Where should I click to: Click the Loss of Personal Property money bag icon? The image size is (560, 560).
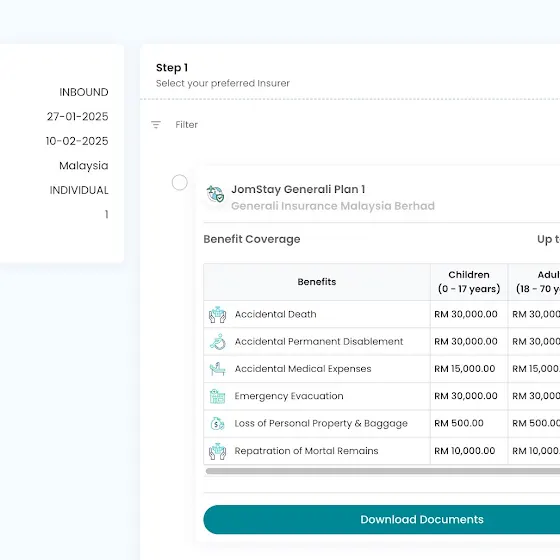(218, 424)
